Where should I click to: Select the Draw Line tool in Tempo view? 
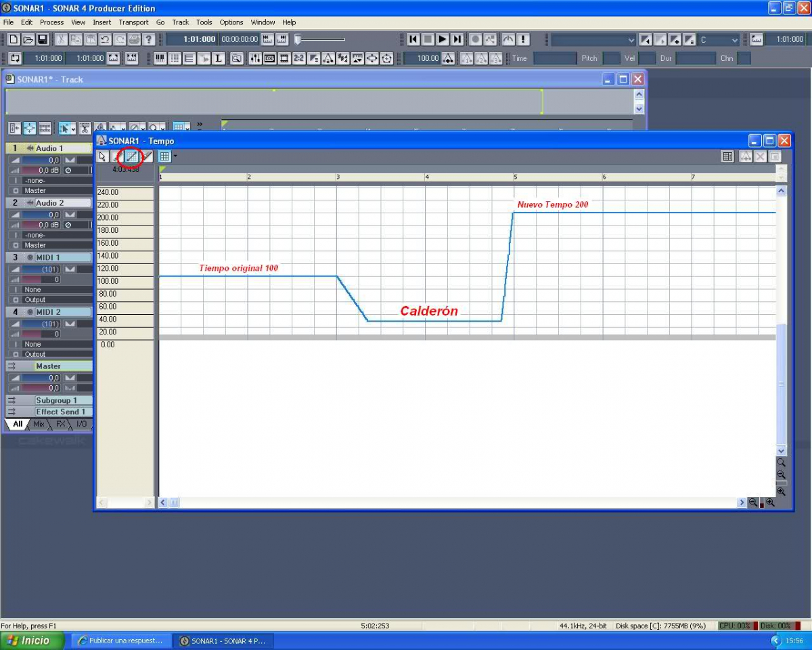point(131,156)
